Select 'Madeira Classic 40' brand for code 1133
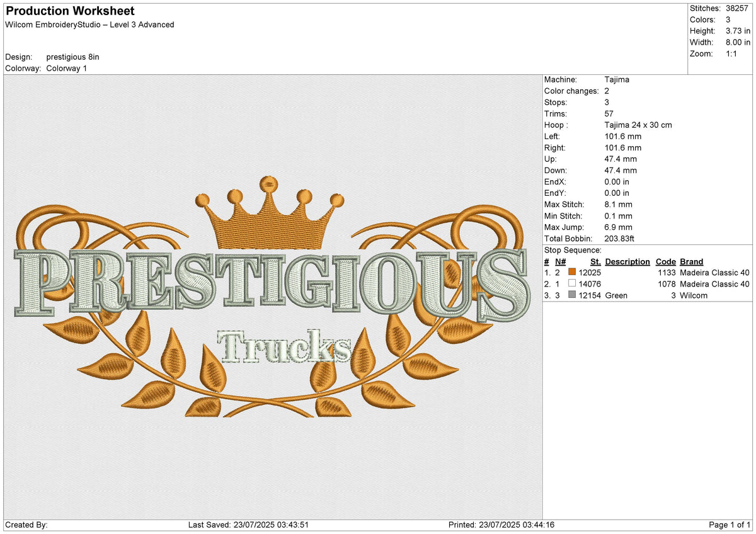 click(715, 273)
